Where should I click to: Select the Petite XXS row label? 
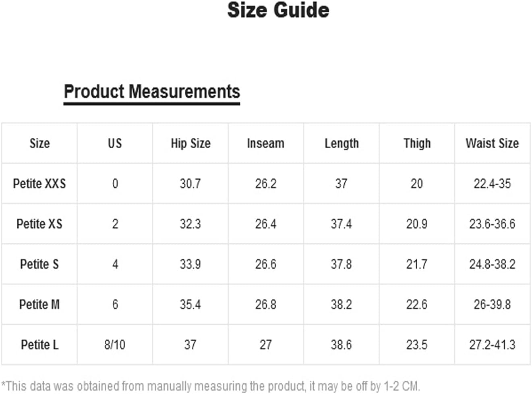pyautogui.click(x=39, y=184)
